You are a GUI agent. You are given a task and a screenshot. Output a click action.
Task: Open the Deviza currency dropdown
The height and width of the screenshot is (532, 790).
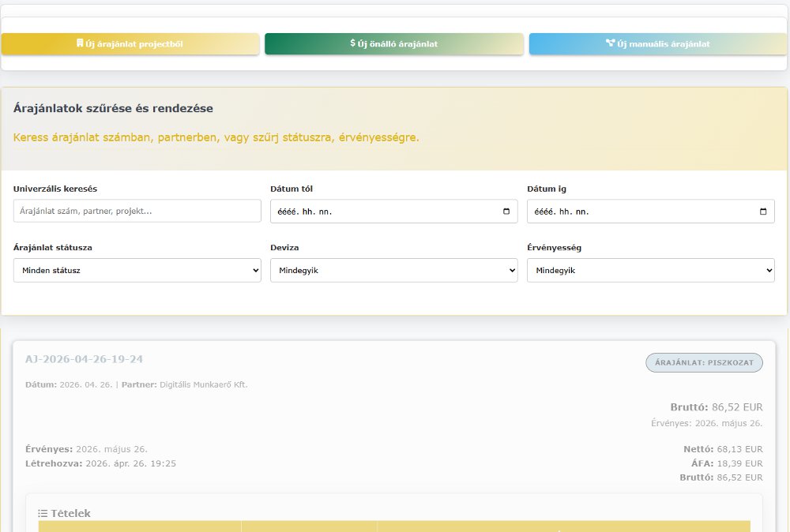[393, 270]
